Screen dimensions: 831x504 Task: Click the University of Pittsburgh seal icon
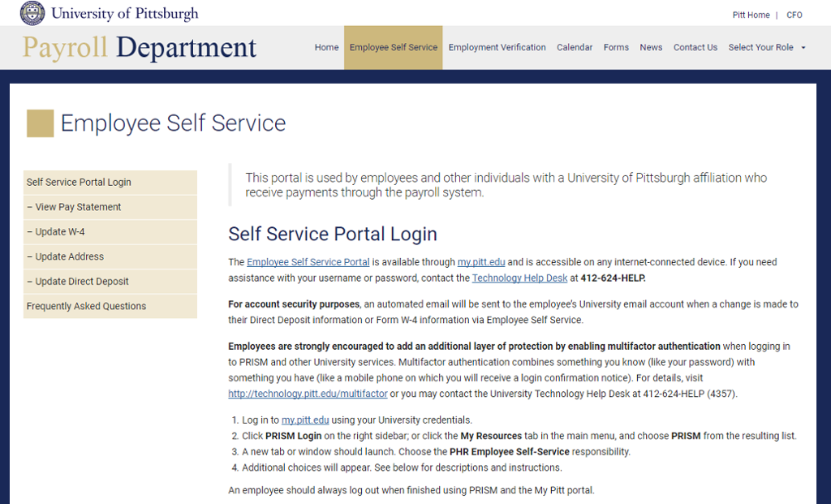(32, 13)
